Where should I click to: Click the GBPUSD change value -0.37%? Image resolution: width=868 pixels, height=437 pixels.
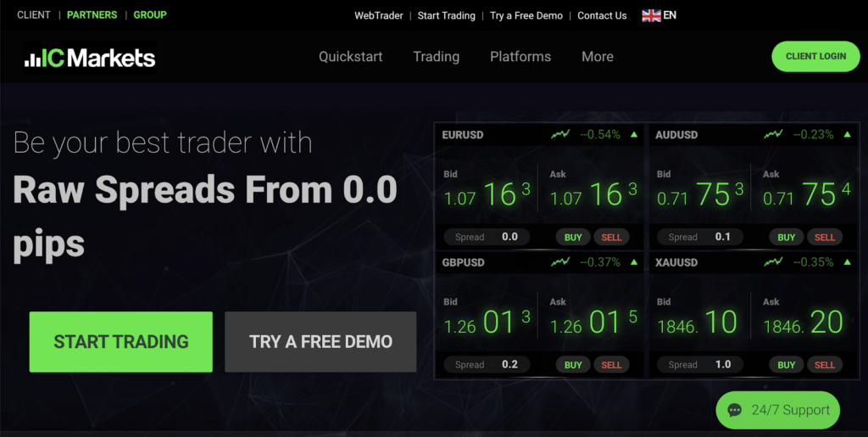pyautogui.click(x=600, y=262)
